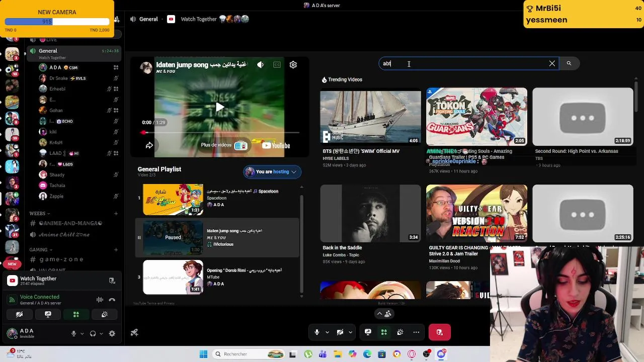Open Discord user settings gear
The width and height of the screenshot is (644, 362).
(x=112, y=333)
